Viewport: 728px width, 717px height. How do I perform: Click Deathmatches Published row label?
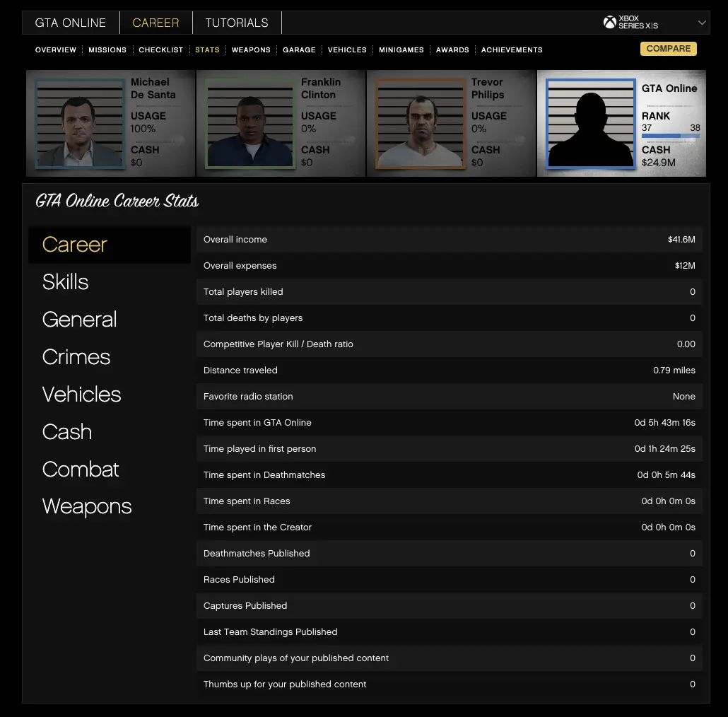(x=257, y=554)
